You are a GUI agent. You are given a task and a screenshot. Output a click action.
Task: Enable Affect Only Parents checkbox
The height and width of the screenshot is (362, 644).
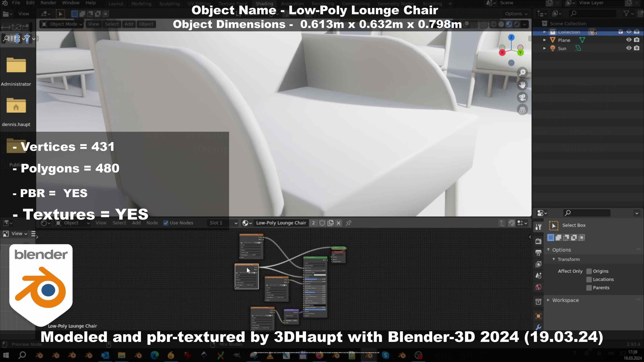(x=589, y=288)
